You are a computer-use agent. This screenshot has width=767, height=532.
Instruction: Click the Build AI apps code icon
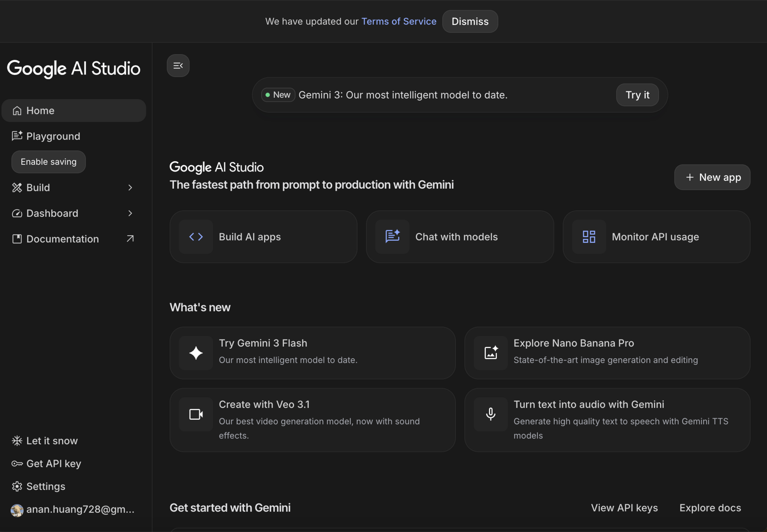(196, 236)
